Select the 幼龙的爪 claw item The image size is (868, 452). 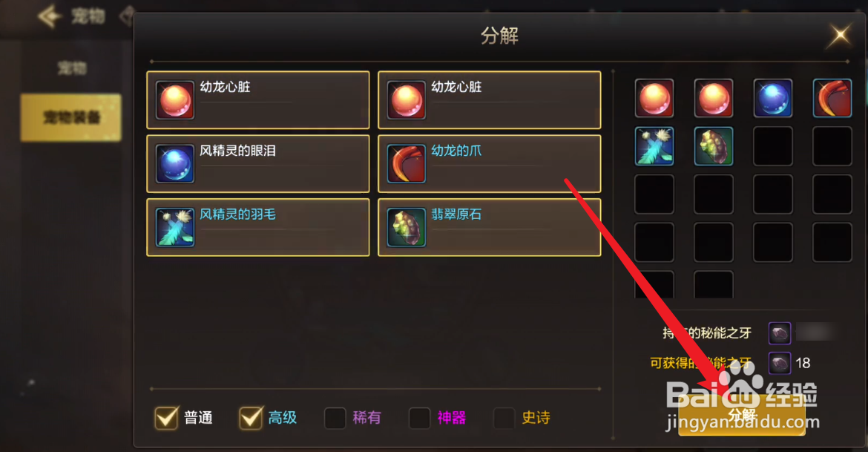pyautogui.click(x=490, y=163)
